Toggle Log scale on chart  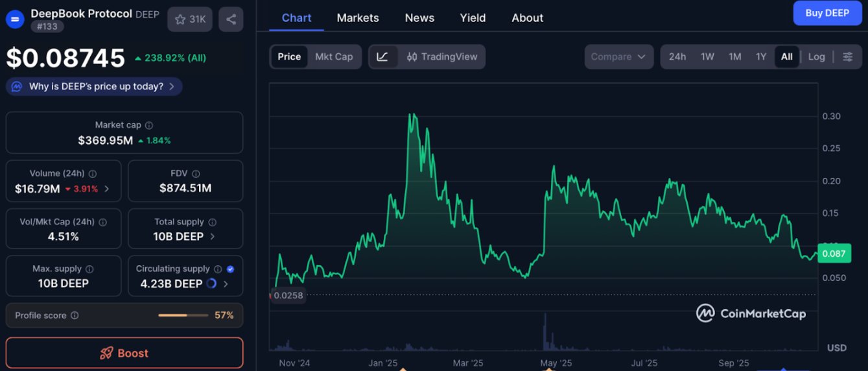817,57
